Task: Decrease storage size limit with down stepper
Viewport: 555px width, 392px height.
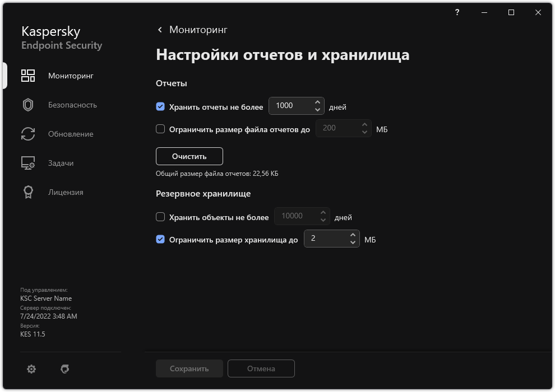Action: [x=353, y=242]
